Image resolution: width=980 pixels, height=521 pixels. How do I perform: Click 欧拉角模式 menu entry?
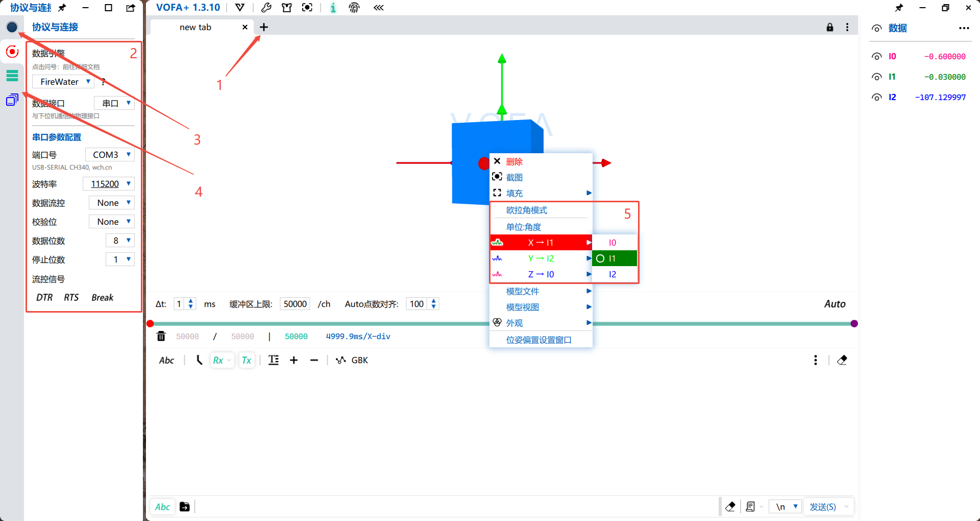[541, 210]
